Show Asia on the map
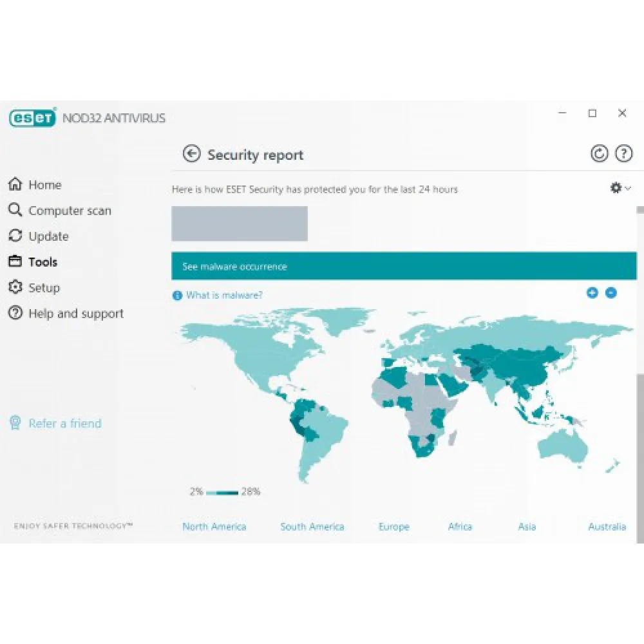The width and height of the screenshot is (644, 644). coord(527,527)
